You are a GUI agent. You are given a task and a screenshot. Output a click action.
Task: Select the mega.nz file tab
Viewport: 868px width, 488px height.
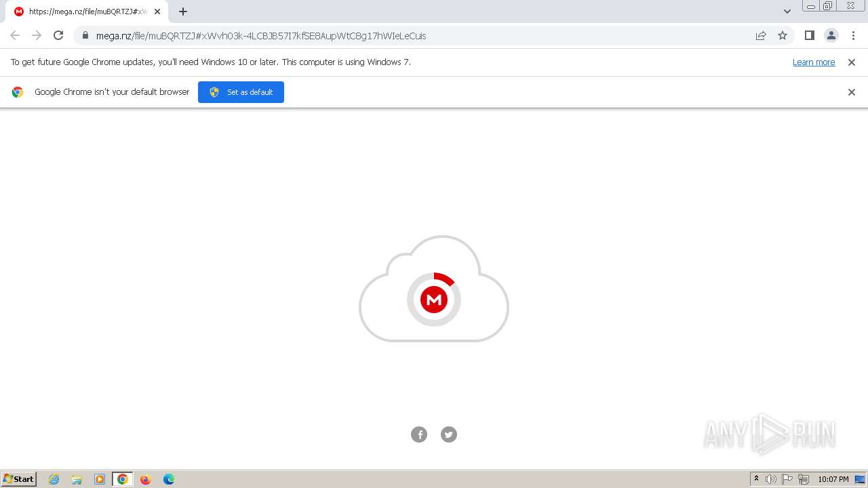click(x=87, y=12)
